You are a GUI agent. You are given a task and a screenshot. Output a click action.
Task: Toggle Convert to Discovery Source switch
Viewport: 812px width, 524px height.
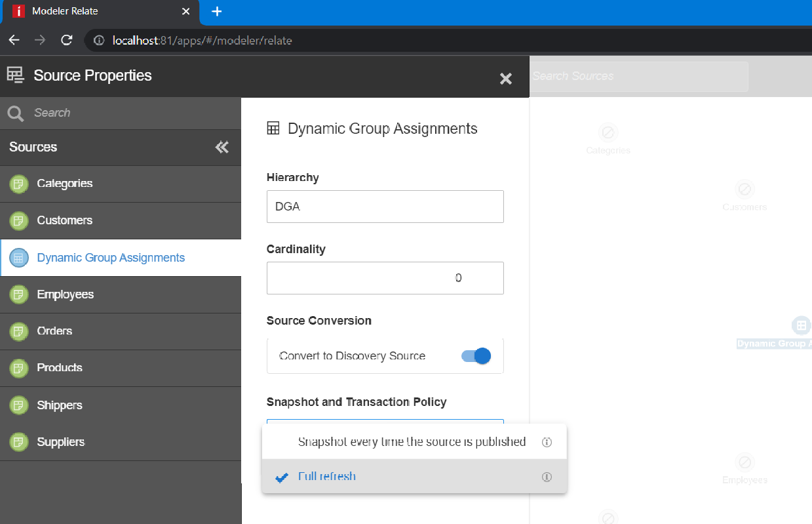(476, 356)
